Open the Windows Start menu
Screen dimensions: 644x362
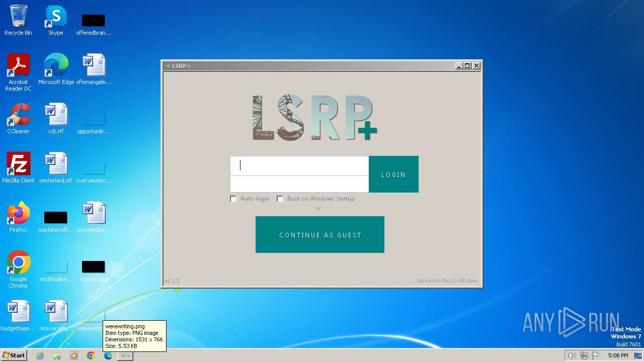pyautogui.click(x=14, y=355)
